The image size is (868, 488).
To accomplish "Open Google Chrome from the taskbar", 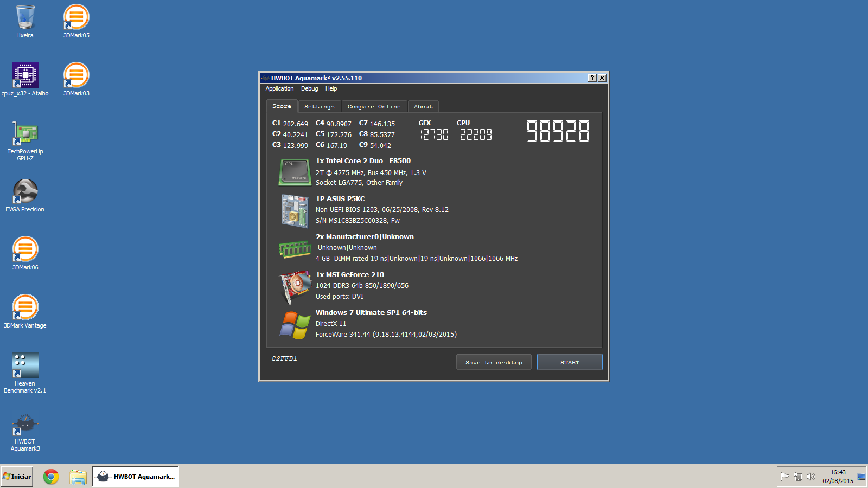I will [51, 477].
